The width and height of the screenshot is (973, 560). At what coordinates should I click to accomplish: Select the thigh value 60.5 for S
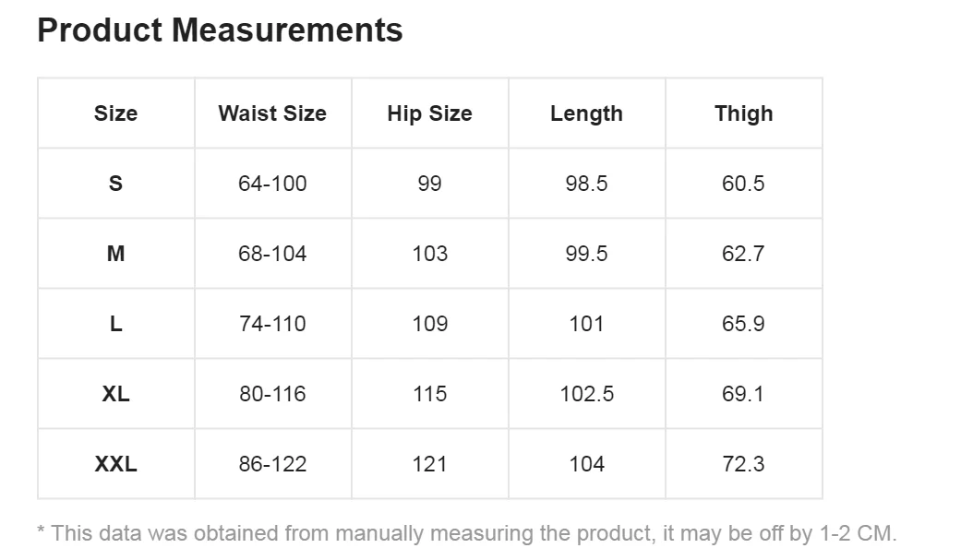point(743,184)
